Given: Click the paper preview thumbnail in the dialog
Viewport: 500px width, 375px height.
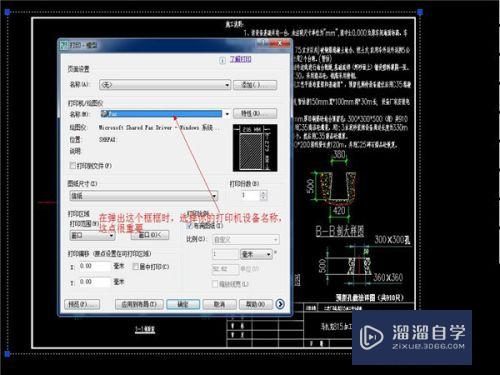Looking at the screenshot, I should pos(255,148).
